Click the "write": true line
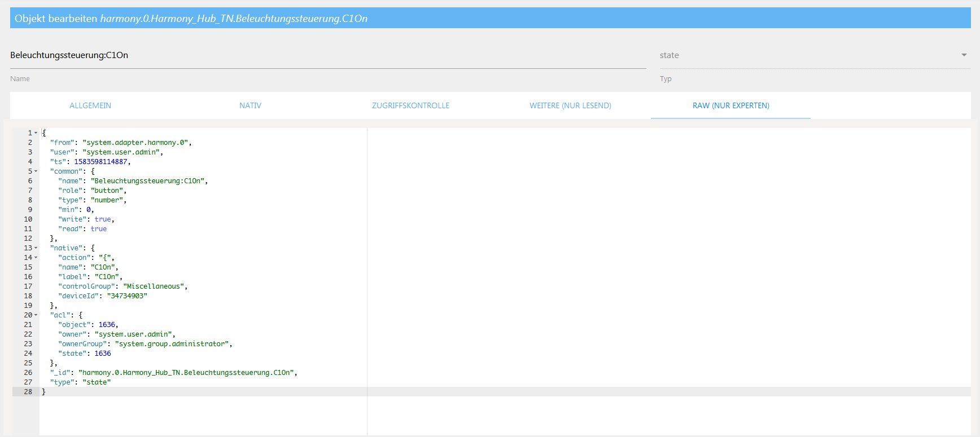Viewport: 980px width, 437px height. (86, 219)
